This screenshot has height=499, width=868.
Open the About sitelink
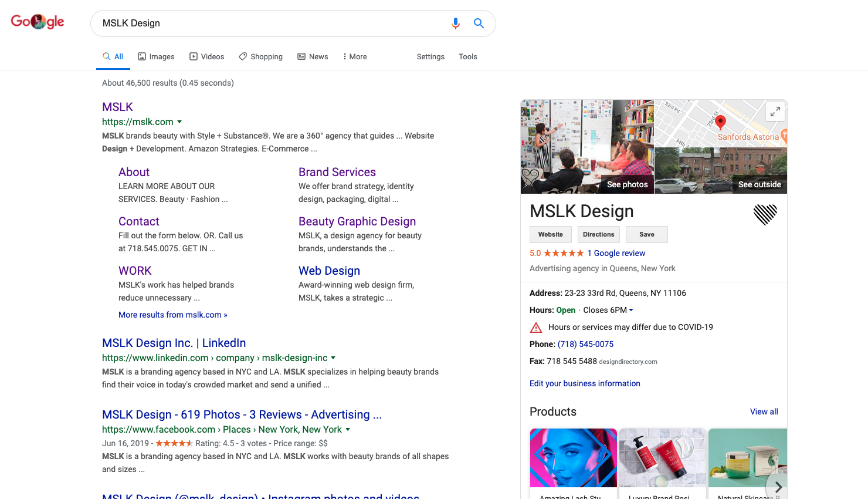(134, 172)
